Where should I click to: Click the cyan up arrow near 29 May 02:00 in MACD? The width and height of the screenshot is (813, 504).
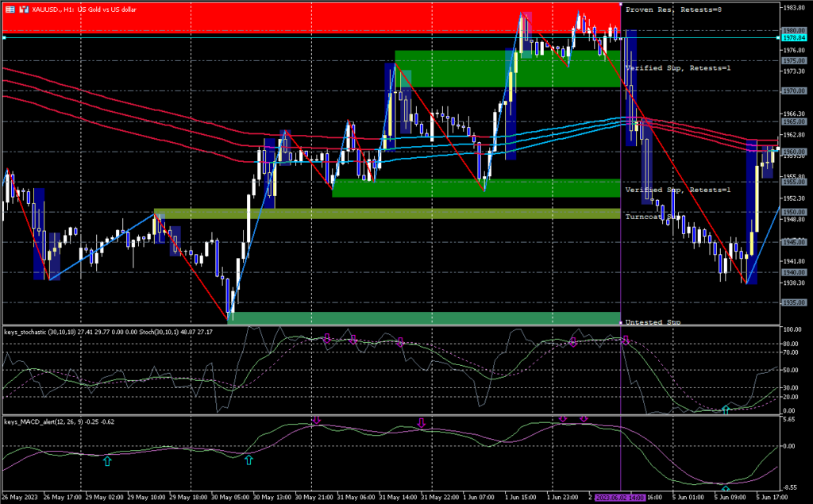pos(108,460)
